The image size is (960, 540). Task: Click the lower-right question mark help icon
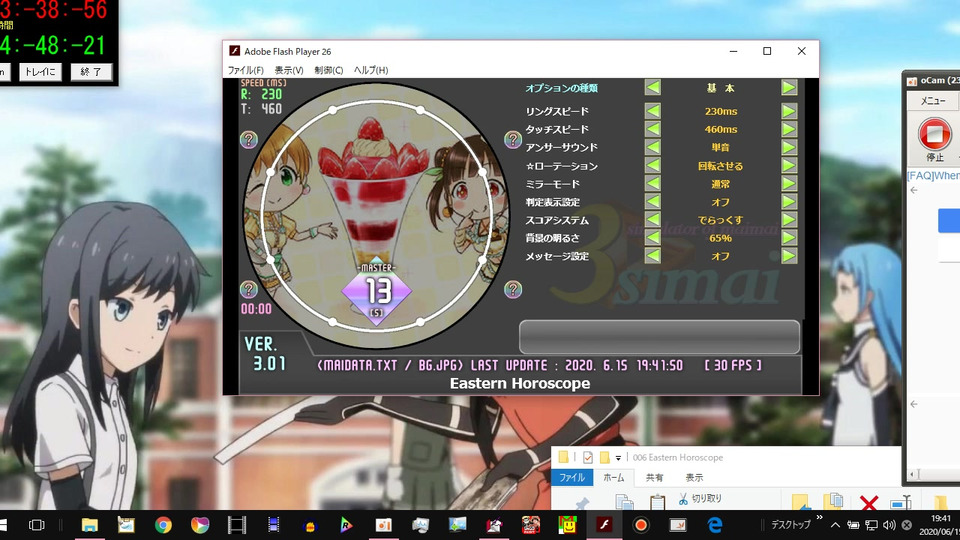[512, 289]
